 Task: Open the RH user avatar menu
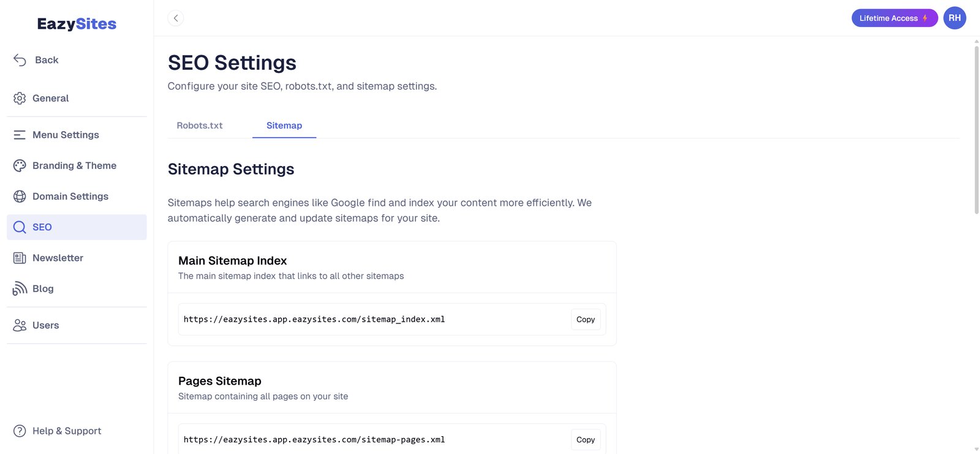point(954,18)
